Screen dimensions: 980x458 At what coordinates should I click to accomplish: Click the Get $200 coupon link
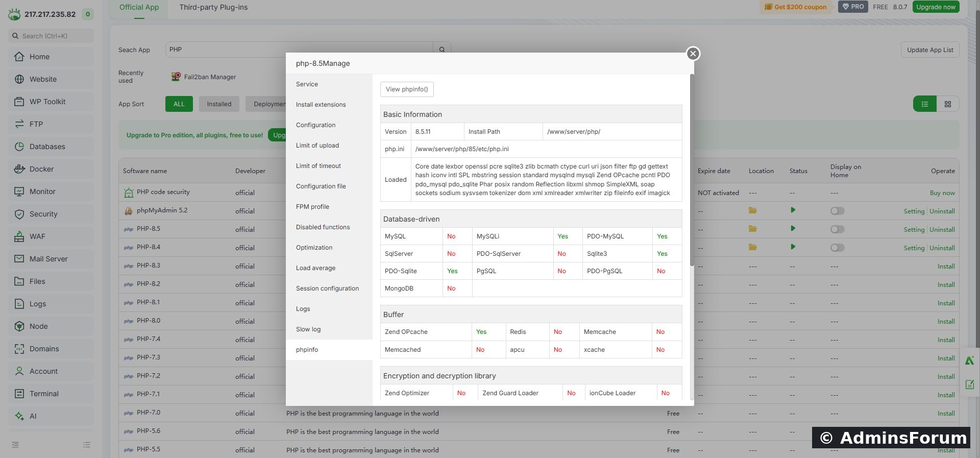pyautogui.click(x=796, y=7)
